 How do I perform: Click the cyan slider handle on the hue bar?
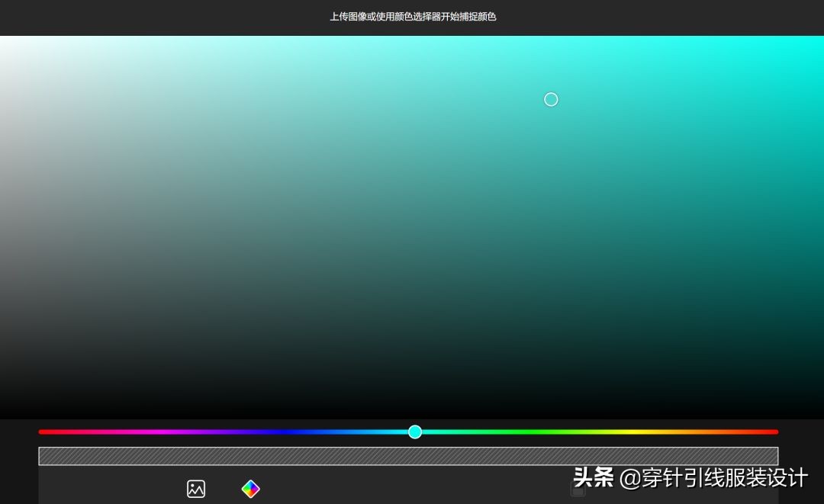[415, 432]
